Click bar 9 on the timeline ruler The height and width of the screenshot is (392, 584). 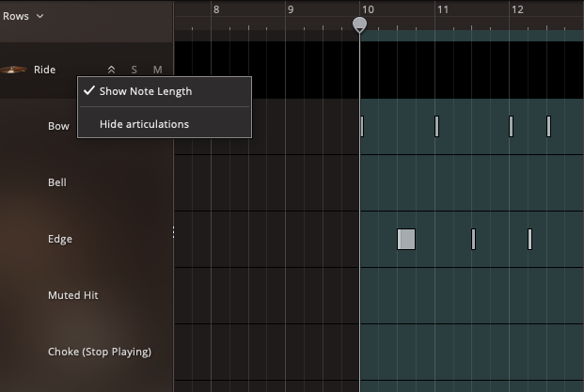(x=291, y=9)
